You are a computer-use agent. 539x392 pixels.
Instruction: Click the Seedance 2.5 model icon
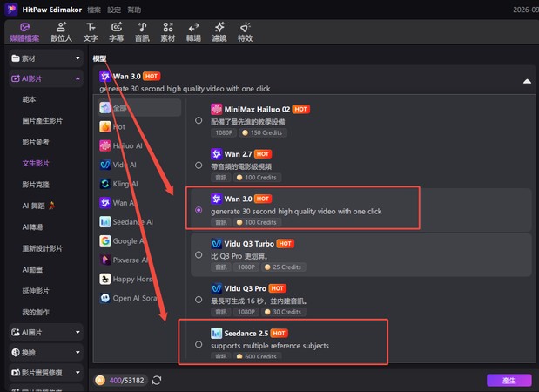point(216,333)
